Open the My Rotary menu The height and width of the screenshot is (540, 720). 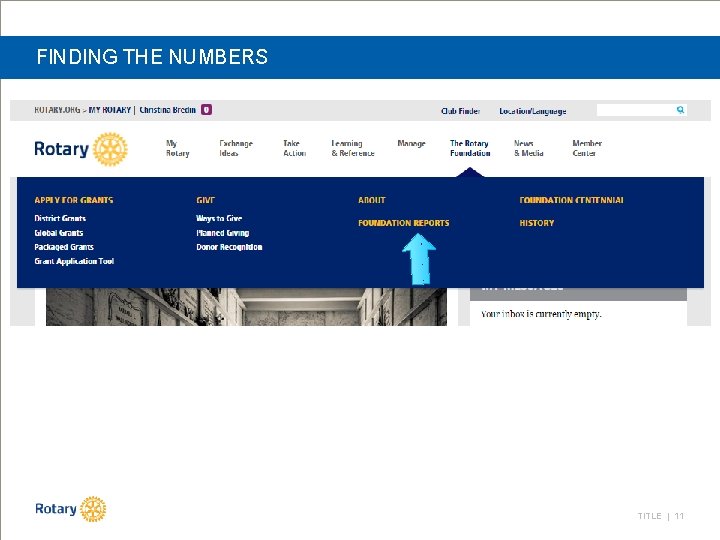pyautogui.click(x=177, y=148)
